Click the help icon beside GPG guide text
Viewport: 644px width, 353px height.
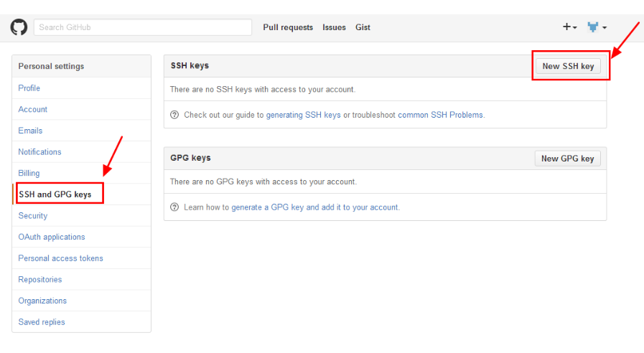[x=174, y=207]
